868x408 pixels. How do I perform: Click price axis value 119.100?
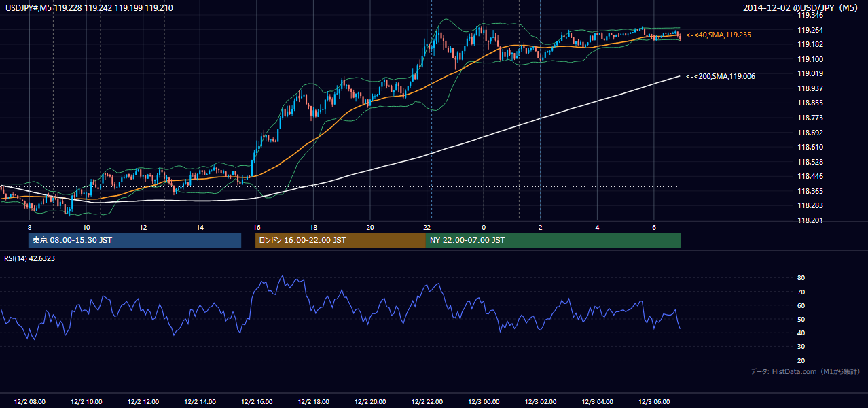coord(810,59)
